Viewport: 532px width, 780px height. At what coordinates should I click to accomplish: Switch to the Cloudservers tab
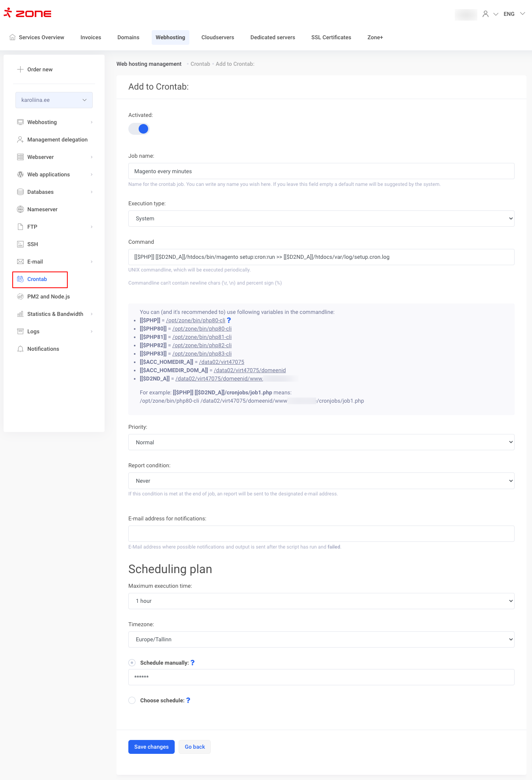coord(217,37)
